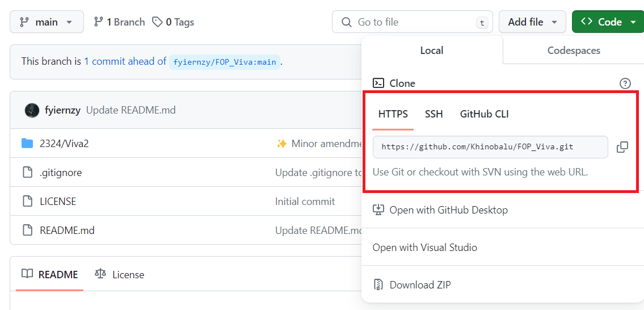
Task: Switch to the Local tab
Action: (432, 50)
